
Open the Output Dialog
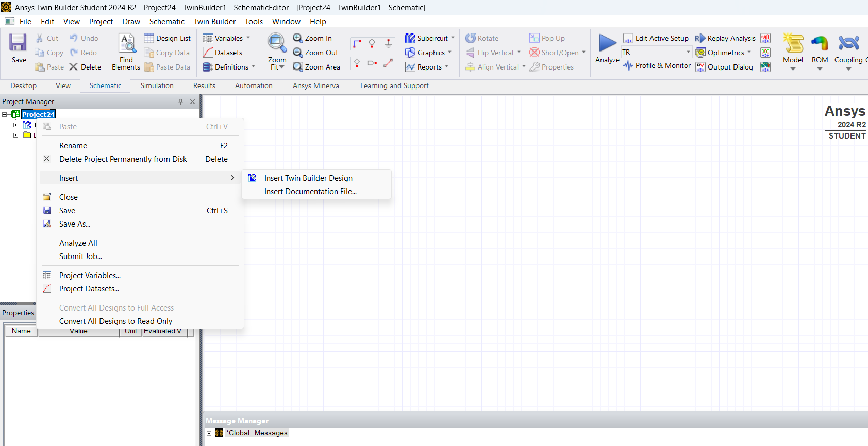pyautogui.click(x=724, y=67)
